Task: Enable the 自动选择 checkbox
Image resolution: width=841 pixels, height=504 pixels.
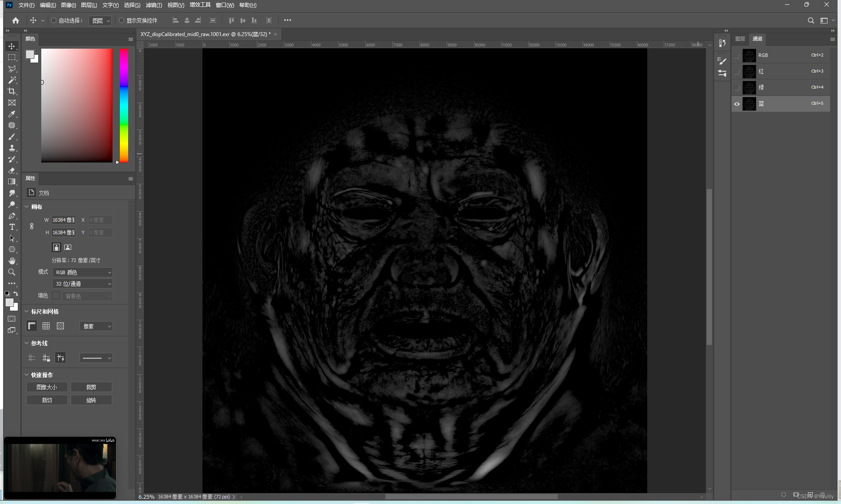Action: [x=54, y=20]
